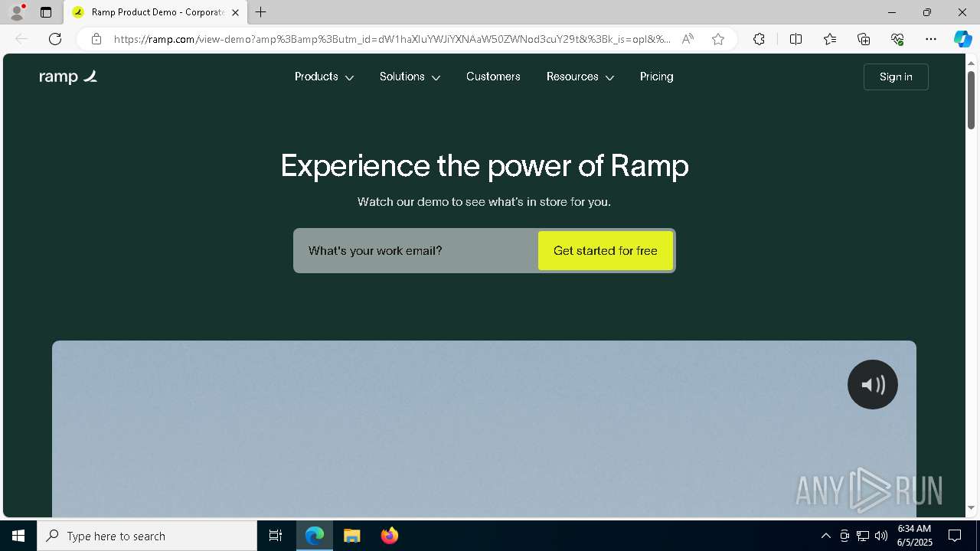Mute the demo video with the speaker button
Viewport: 980px width, 551px height.
[872, 384]
